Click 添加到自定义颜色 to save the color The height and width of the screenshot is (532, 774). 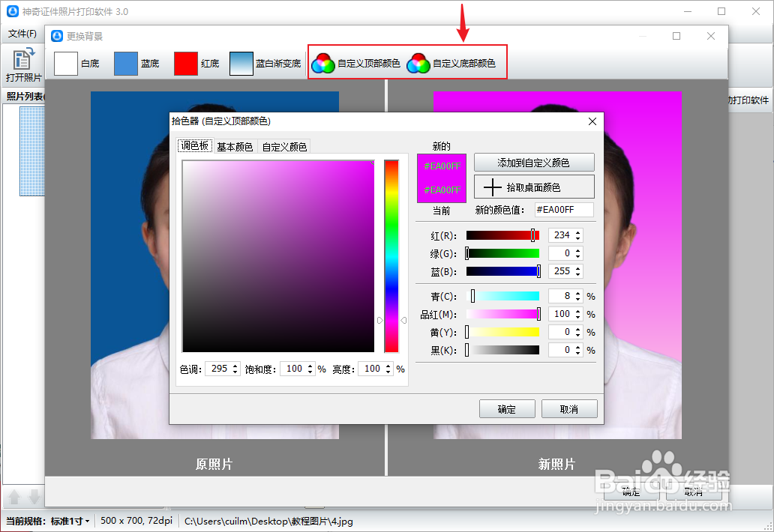533,162
